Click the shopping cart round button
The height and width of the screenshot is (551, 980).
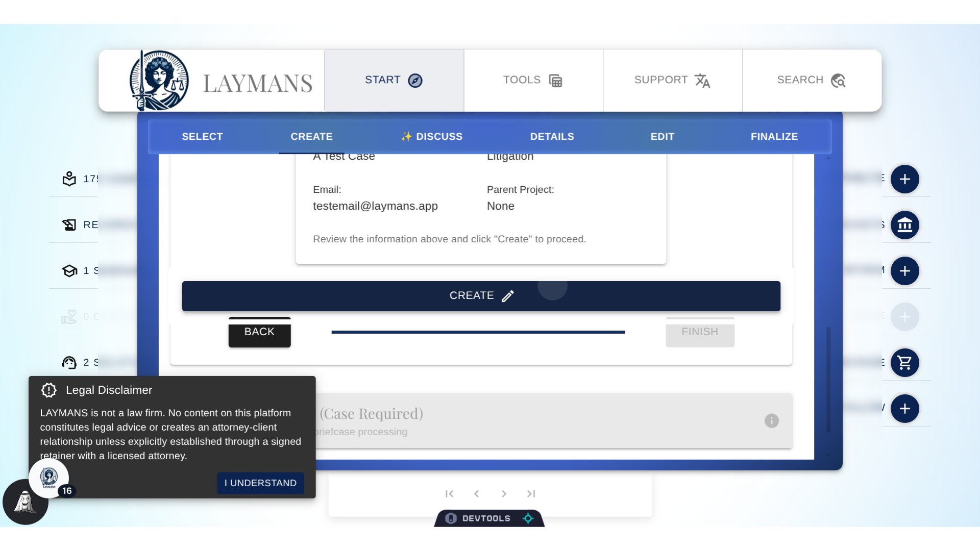(904, 363)
